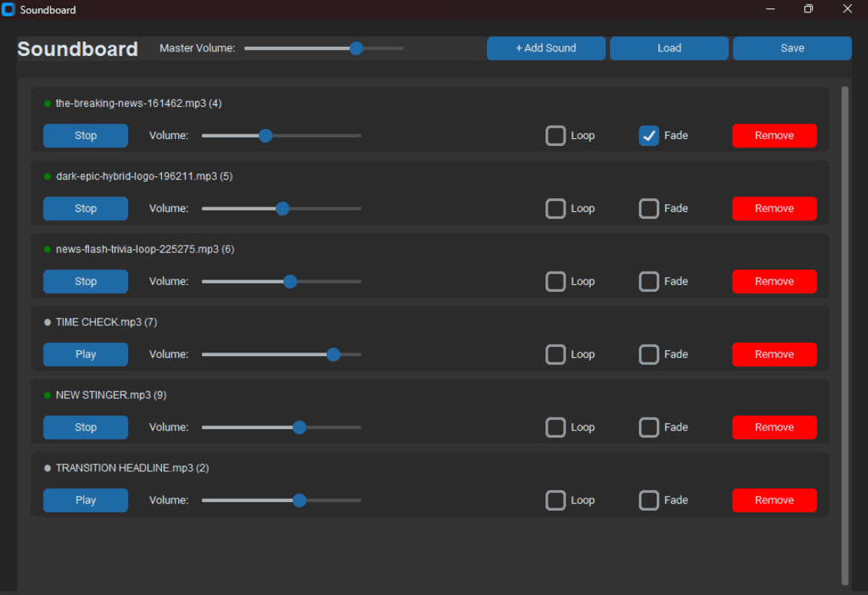This screenshot has width=868, height=595.
Task: Click the Load button
Action: coord(669,48)
